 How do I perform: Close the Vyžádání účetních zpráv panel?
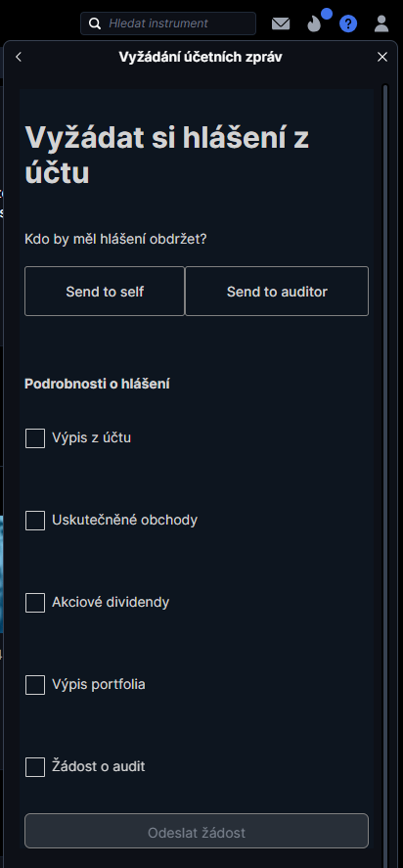point(381,57)
